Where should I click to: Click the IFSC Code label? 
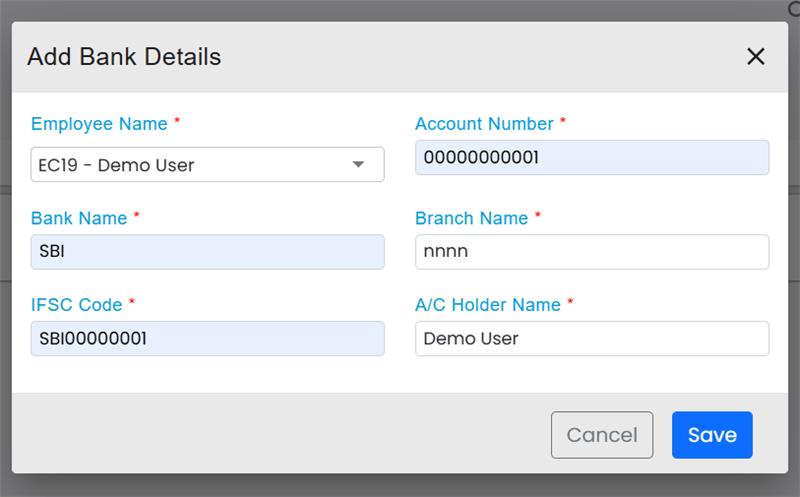[x=76, y=304]
